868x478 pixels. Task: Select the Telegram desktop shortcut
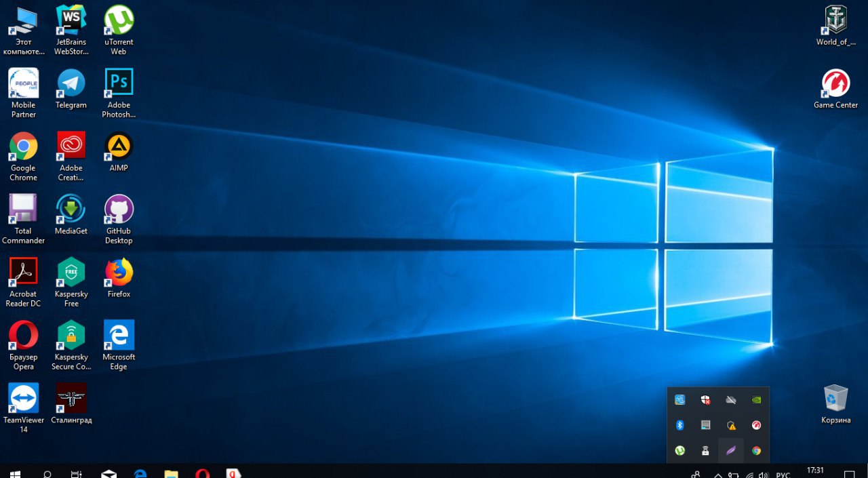click(x=71, y=89)
